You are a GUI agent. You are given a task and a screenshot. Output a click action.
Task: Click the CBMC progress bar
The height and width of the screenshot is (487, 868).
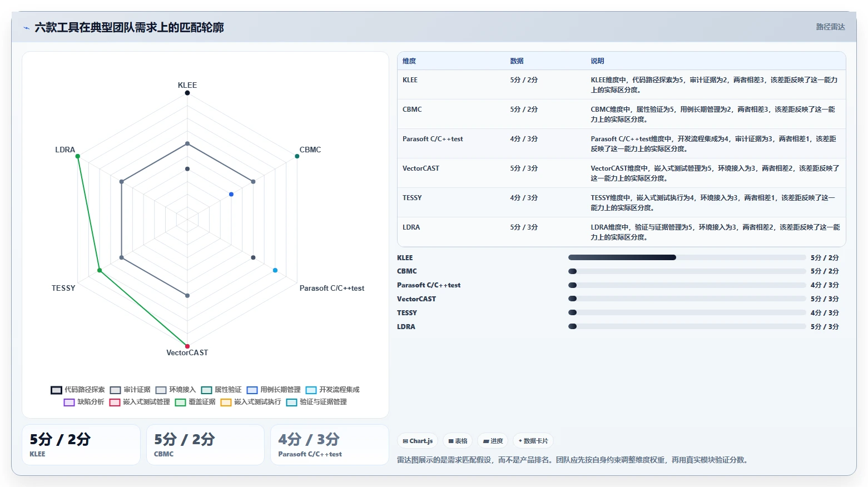point(687,271)
